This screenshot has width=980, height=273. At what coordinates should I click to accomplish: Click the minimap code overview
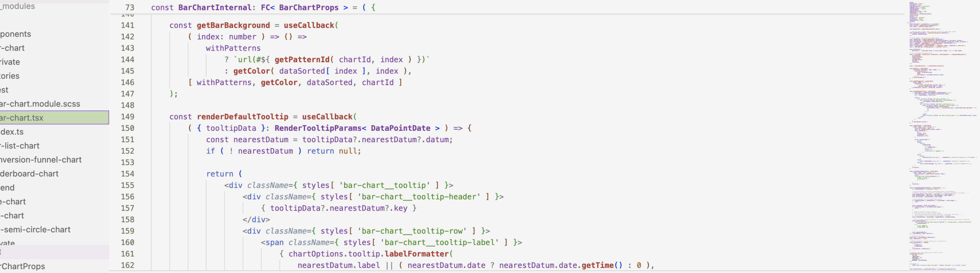pos(942,134)
